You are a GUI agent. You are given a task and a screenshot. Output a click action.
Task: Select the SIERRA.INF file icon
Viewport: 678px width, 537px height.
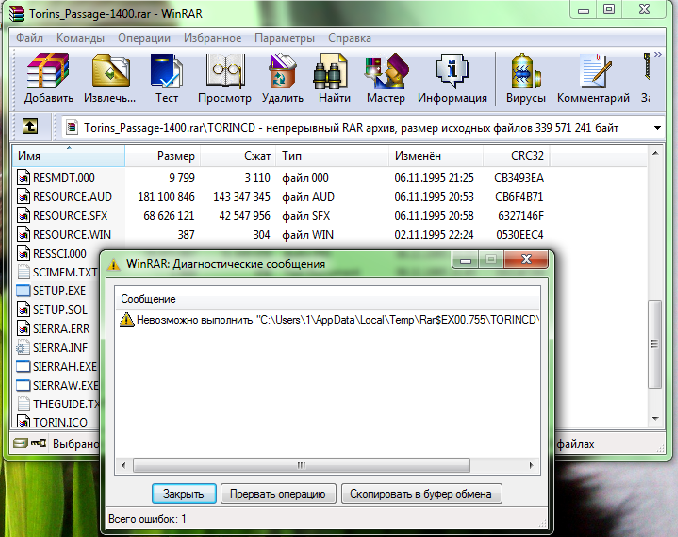point(23,348)
